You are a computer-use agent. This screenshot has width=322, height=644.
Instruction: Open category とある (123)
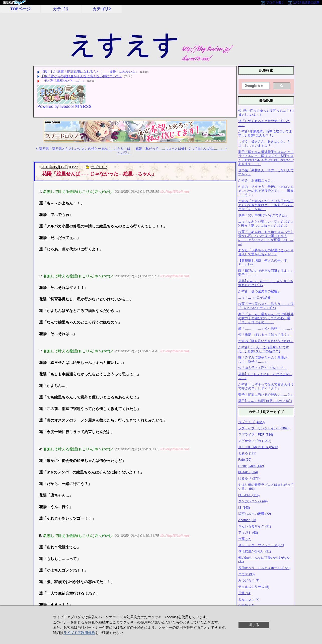(247, 453)
